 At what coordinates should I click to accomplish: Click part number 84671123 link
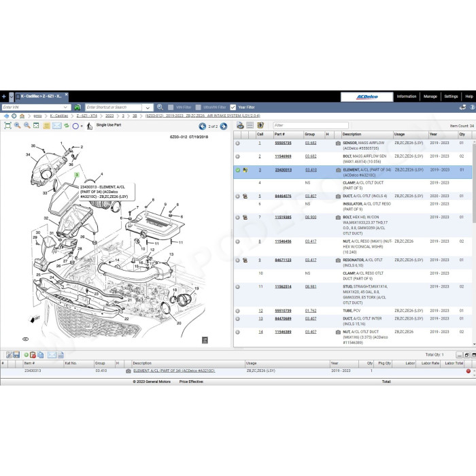coord(283,260)
